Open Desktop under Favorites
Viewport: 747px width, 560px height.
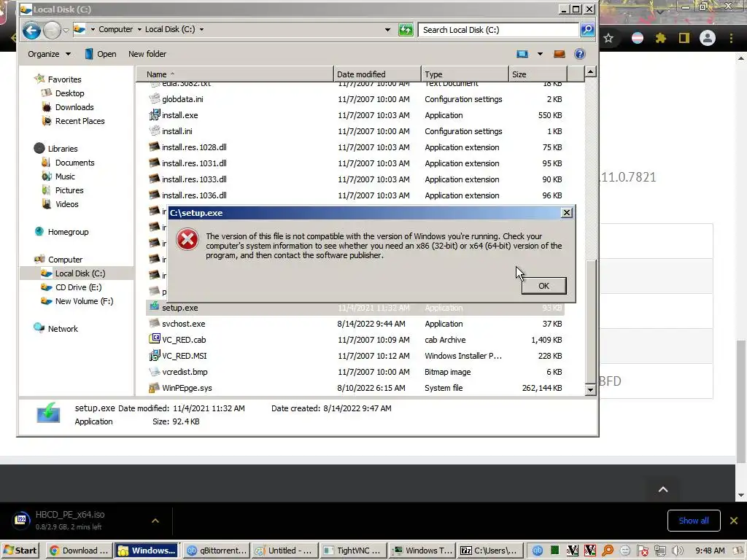[69, 93]
